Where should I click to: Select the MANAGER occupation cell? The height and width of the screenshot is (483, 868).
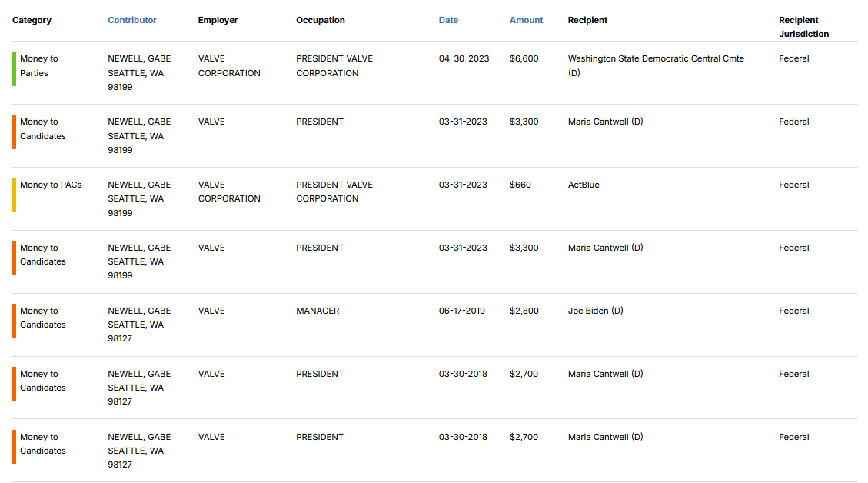[318, 311]
